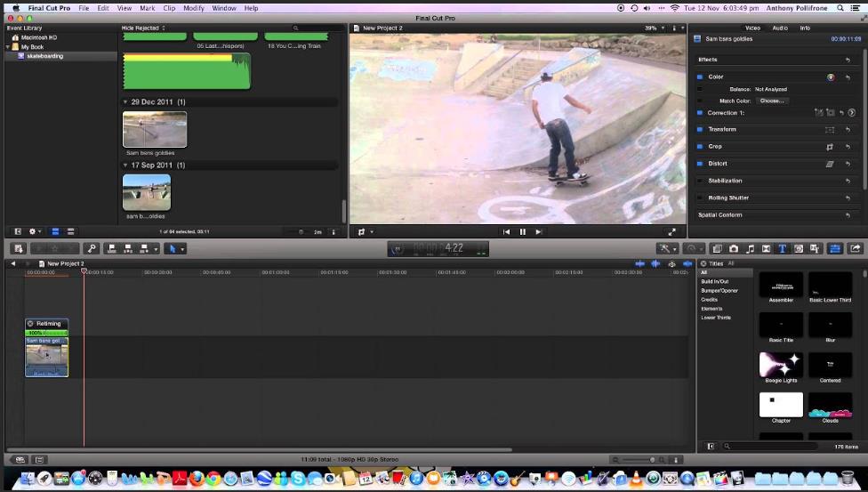Select the blue arrow Select tool

tap(173, 249)
